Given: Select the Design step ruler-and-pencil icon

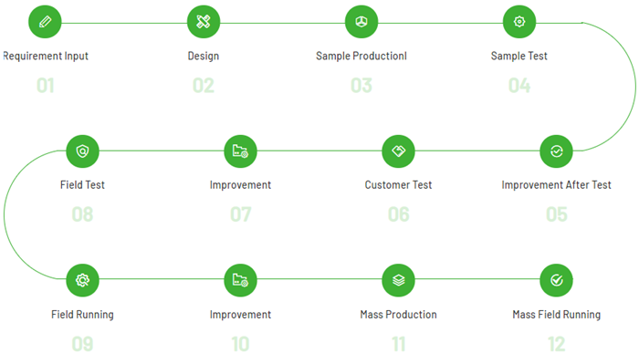Looking at the screenshot, I should (204, 22).
